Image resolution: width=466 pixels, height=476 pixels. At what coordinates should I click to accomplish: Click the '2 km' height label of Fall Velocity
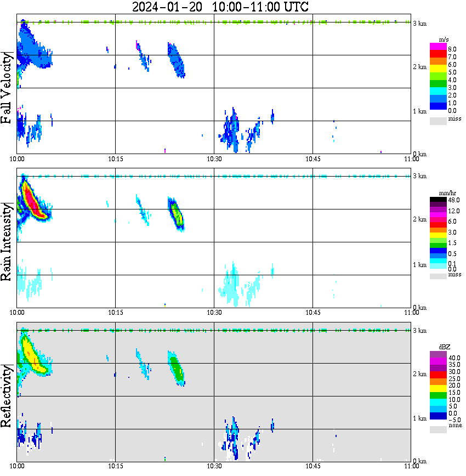tap(419, 67)
